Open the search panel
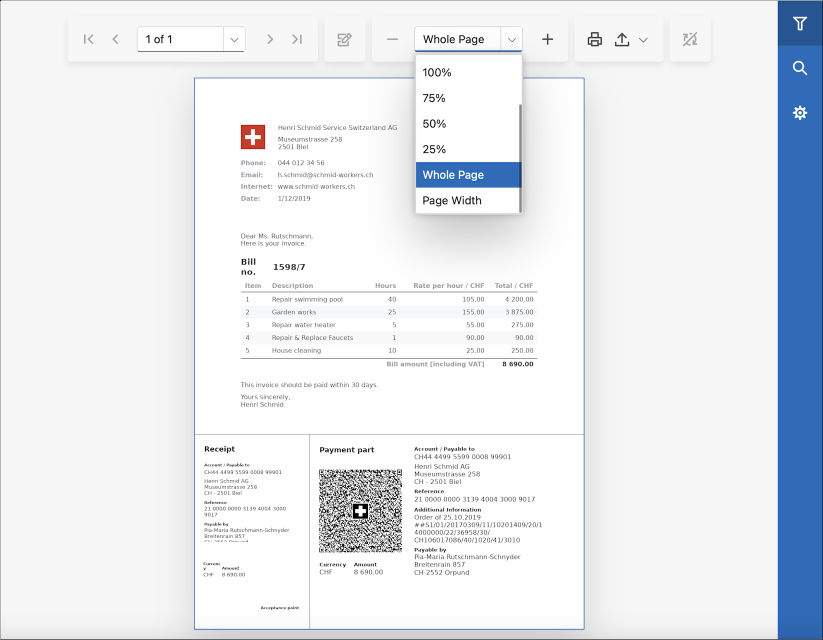 (798, 68)
